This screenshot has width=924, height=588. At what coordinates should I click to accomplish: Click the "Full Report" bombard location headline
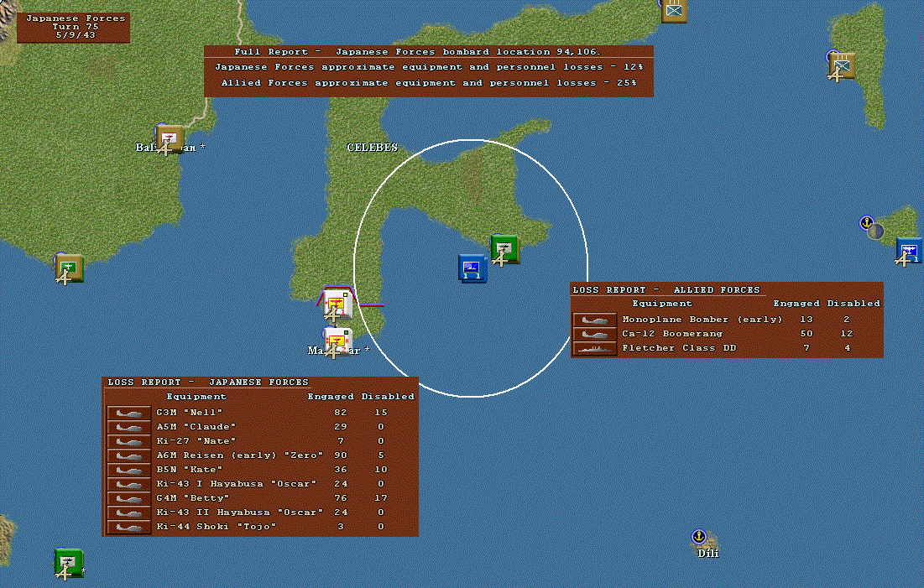(x=417, y=52)
